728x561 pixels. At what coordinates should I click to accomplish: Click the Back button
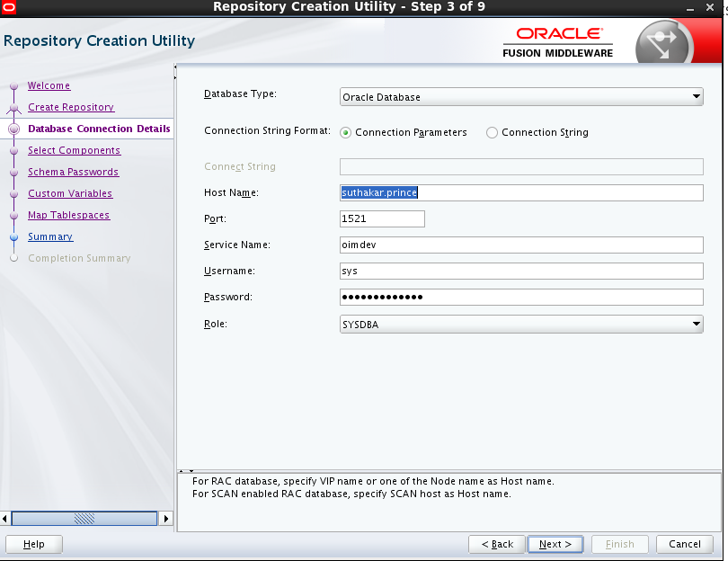click(497, 544)
